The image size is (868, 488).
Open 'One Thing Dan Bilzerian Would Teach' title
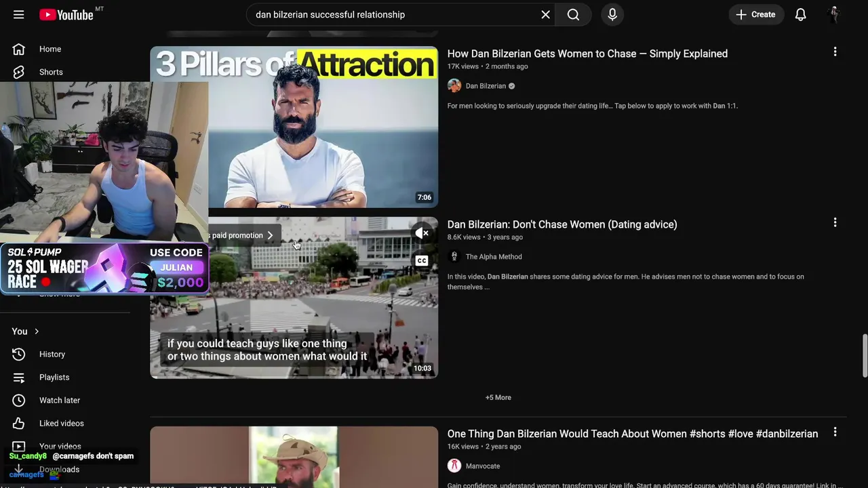click(633, 434)
